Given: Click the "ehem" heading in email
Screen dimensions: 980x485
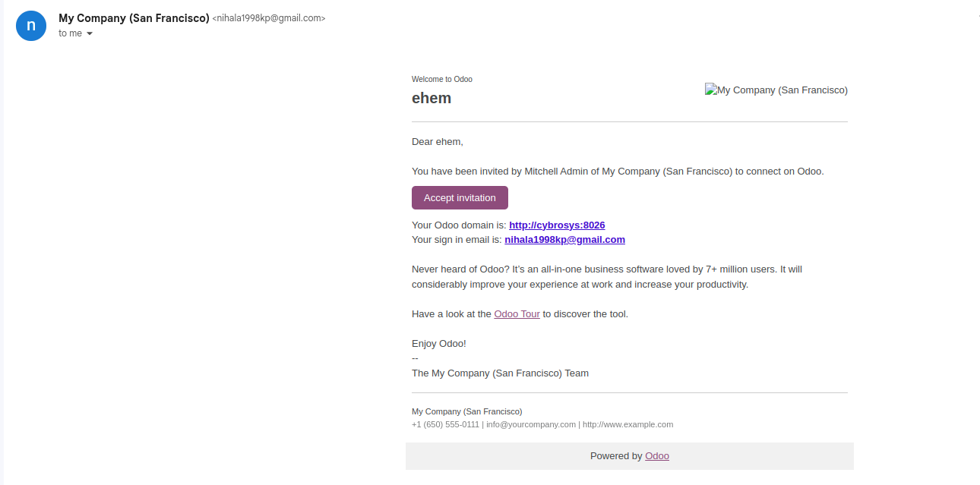Looking at the screenshot, I should coord(432,98).
